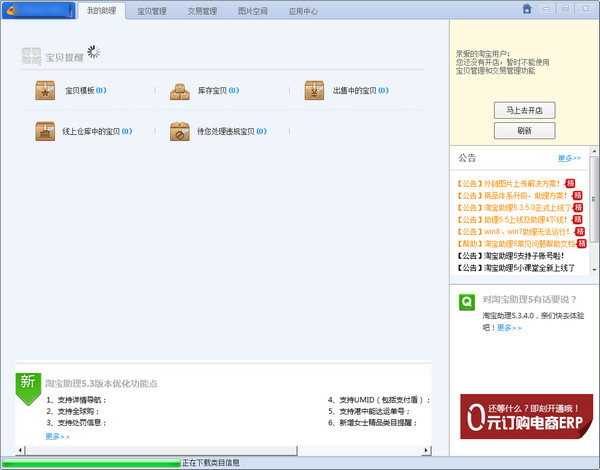The image size is (600, 470).
Task: Open 更多 link in 公告 header
Action: pos(569,158)
